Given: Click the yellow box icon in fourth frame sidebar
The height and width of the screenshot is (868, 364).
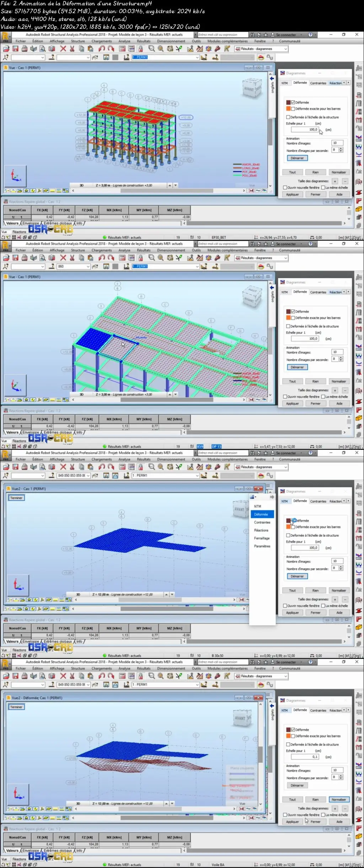Looking at the screenshot, I should 359,836.
